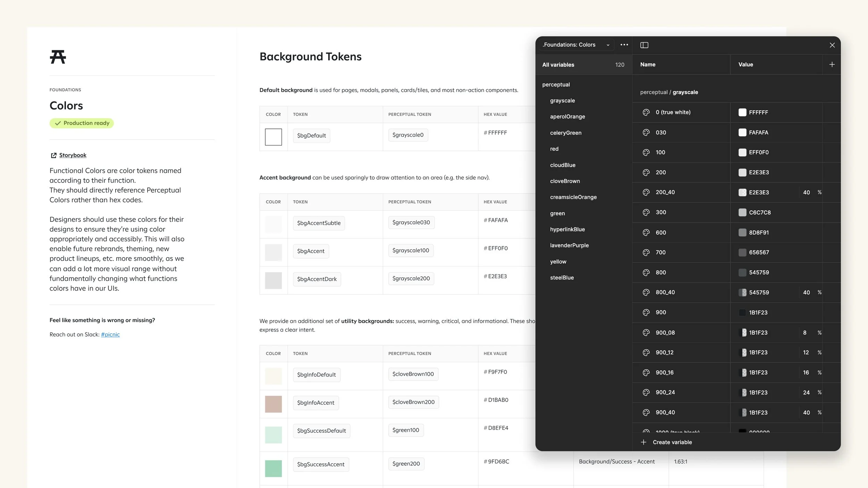Click the C6C7C8 swatch for variable 300

coord(742,212)
